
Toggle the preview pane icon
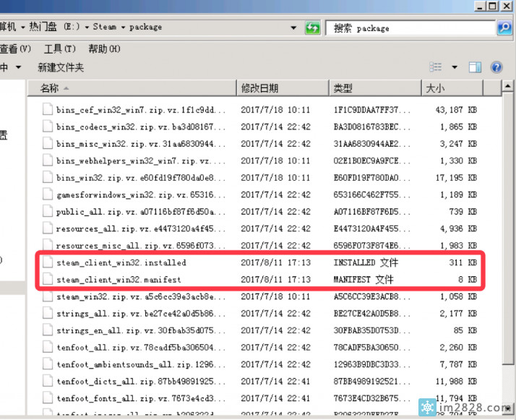point(475,67)
